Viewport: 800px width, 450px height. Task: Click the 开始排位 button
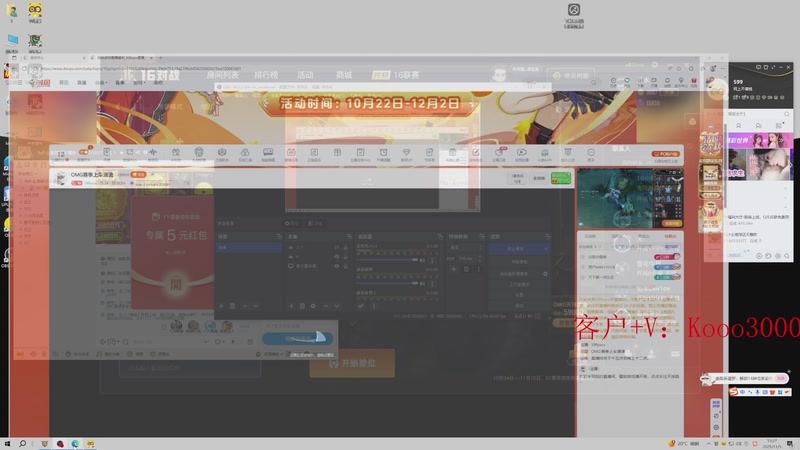[352, 363]
